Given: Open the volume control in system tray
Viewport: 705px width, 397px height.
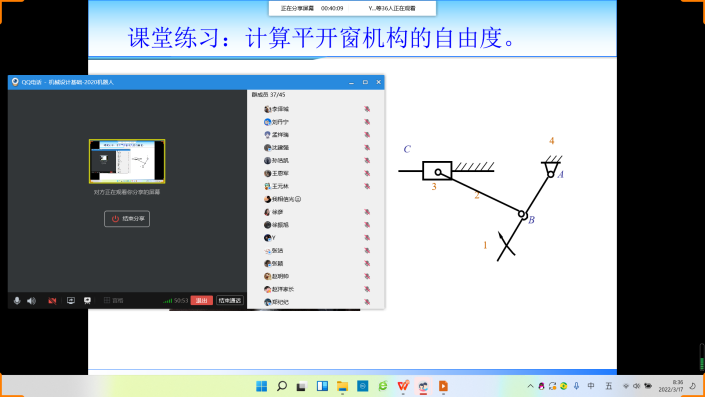Looking at the screenshot, I should tap(637, 386).
